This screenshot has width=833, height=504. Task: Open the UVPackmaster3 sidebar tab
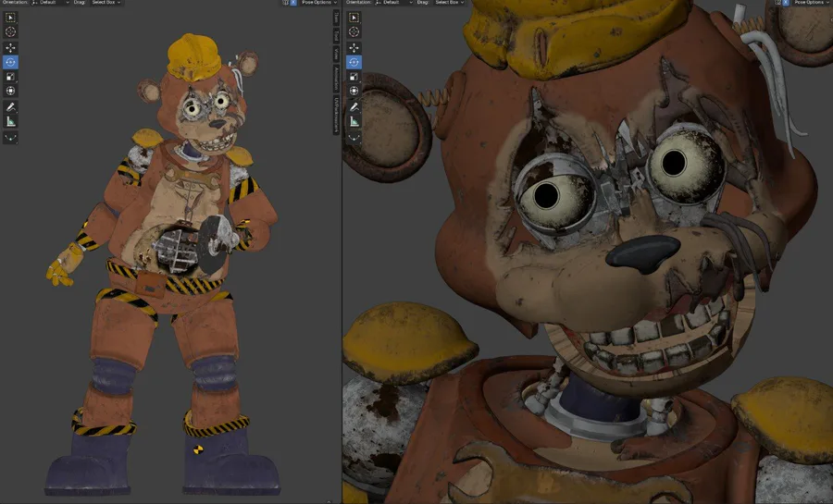pyautogui.click(x=336, y=114)
